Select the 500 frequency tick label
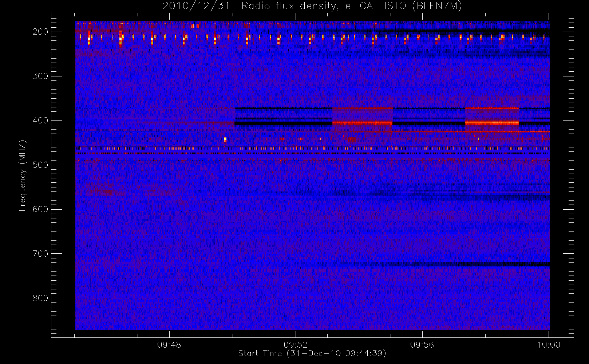Screen dimensions: 589x364 [x=40, y=165]
